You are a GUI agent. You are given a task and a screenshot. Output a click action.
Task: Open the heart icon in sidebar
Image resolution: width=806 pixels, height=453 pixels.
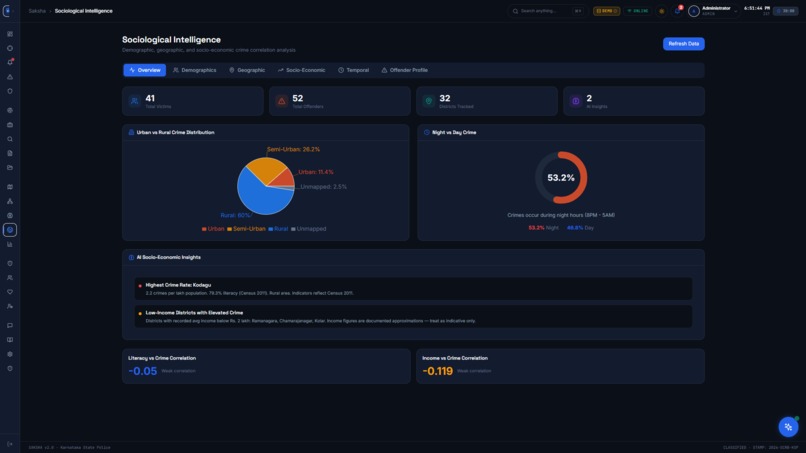pyautogui.click(x=10, y=292)
